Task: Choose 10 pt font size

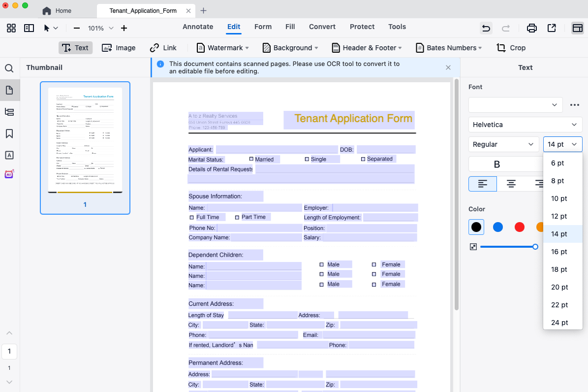Action: [562, 198]
